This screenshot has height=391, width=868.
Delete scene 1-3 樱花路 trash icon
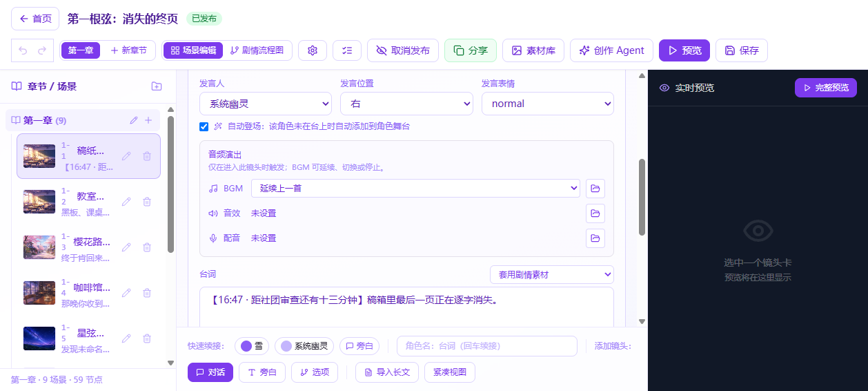pyautogui.click(x=147, y=247)
